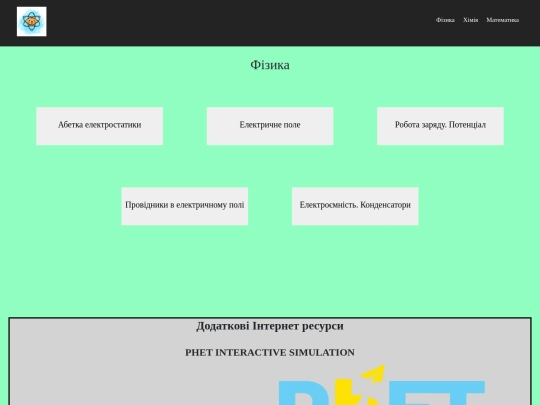Screen dimensions: 540x405
Task: Open the Абетка електростатики topic
Action: 100,126
